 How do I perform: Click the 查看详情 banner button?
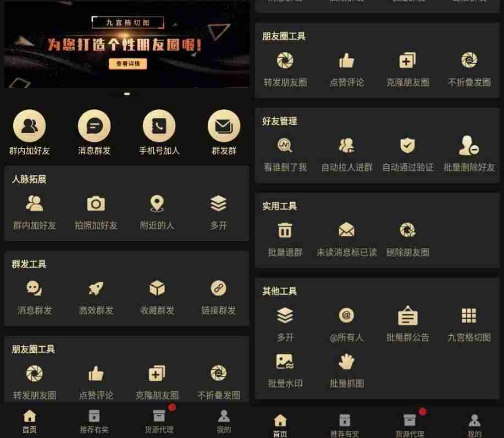click(128, 64)
